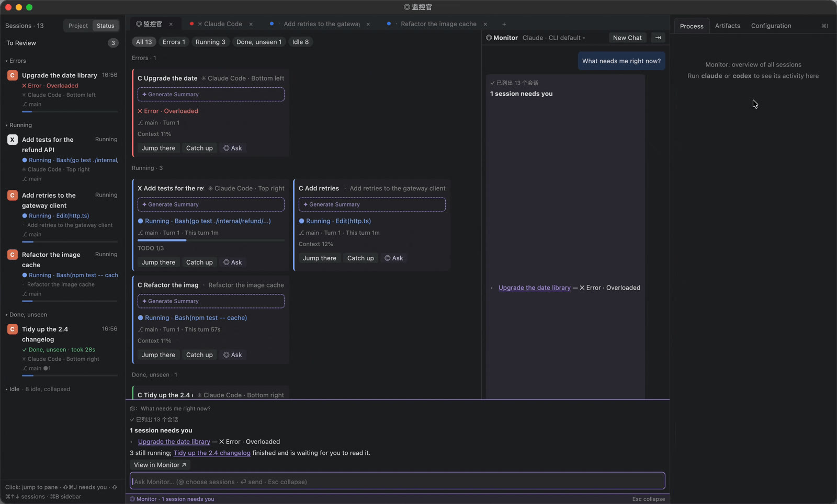Click the Claude icon of Add retries sidebar session
This screenshot has height=504, width=837.
tap(12, 196)
